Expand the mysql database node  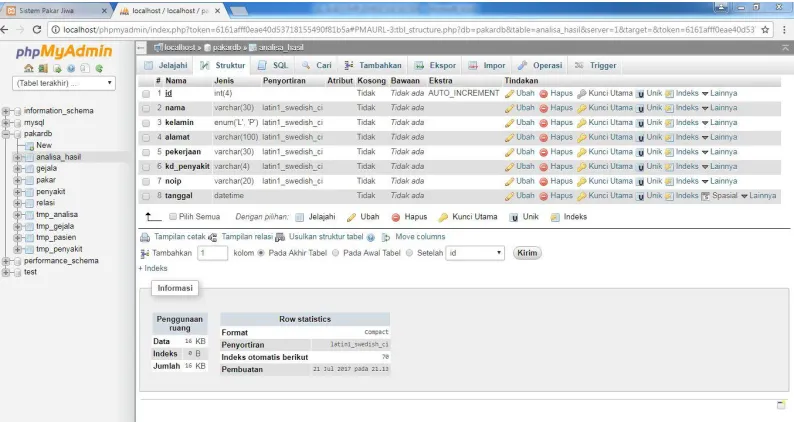6,123
